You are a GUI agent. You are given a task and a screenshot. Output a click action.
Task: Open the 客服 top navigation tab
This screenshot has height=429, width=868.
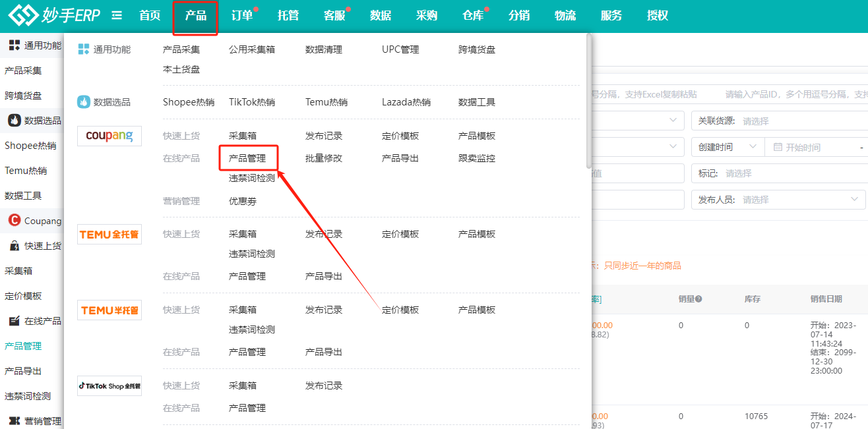(x=334, y=16)
